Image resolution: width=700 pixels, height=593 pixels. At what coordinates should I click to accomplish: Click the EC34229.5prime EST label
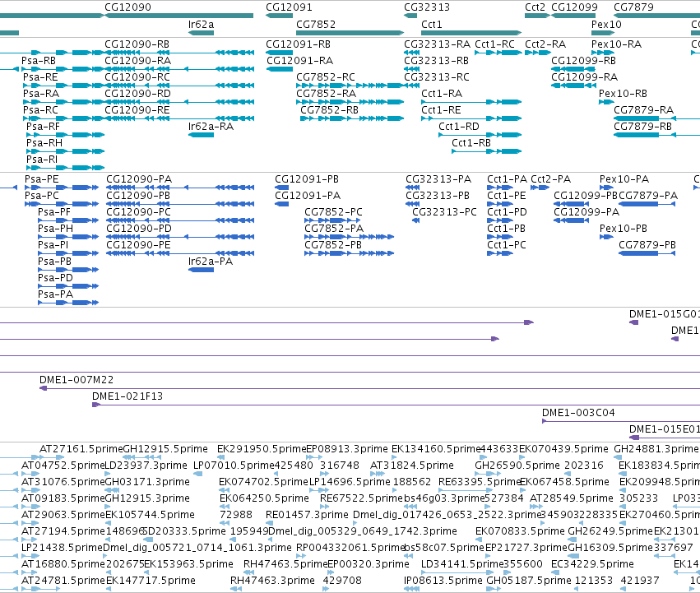[x=592, y=564]
